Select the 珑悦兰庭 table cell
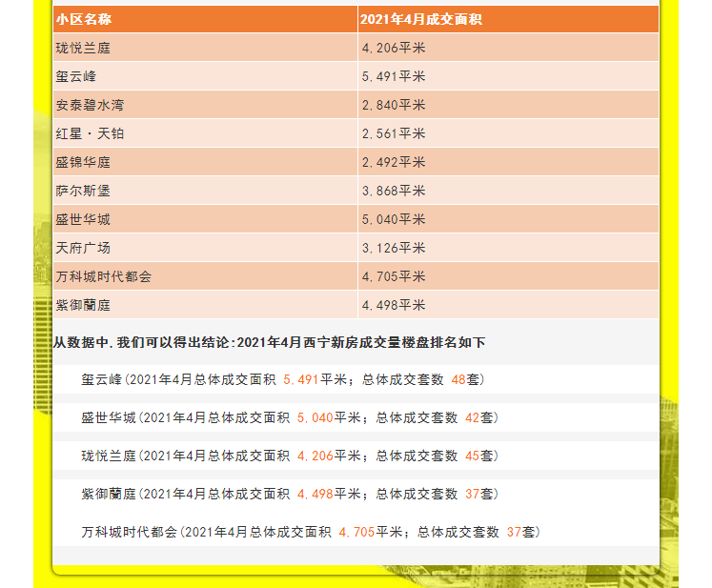 point(205,48)
